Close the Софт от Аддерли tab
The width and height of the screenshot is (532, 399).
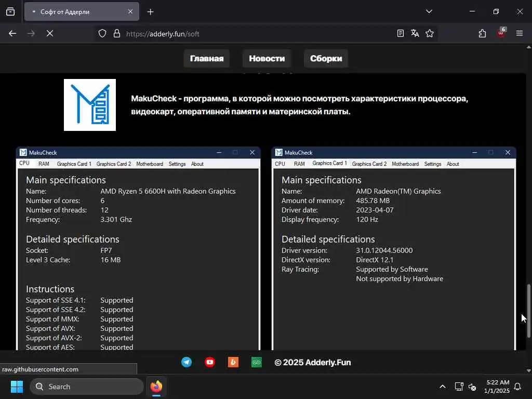click(130, 11)
